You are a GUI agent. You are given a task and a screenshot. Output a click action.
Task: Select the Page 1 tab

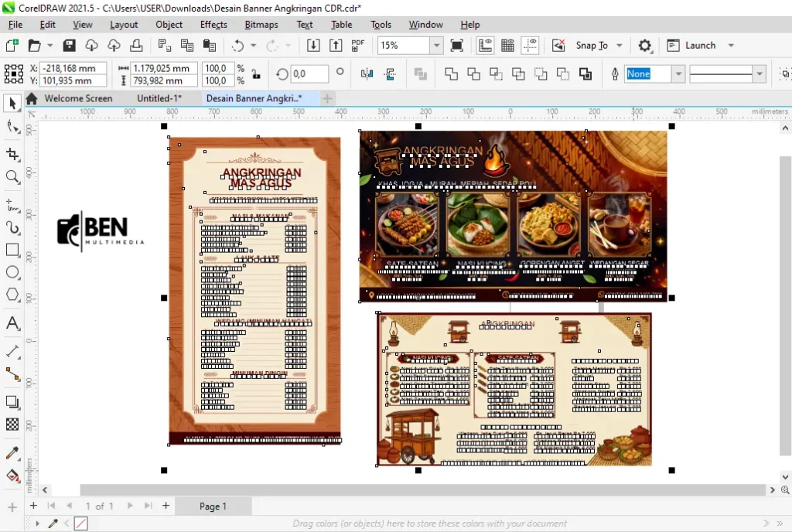(x=213, y=506)
